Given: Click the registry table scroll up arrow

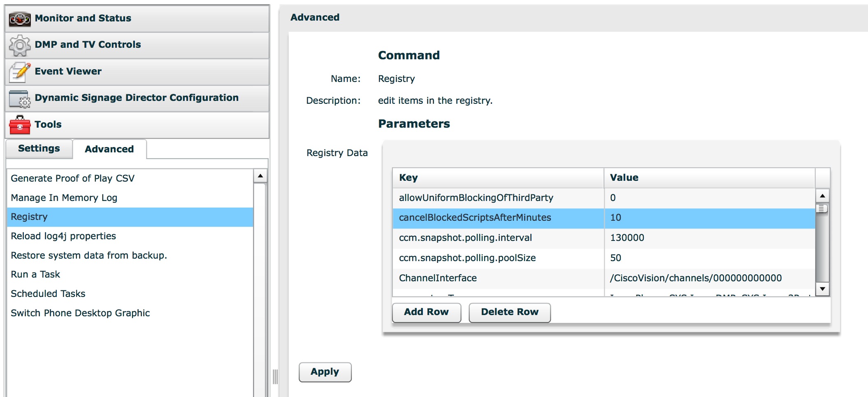Looking at the screenshot, I should coord(822,196).
